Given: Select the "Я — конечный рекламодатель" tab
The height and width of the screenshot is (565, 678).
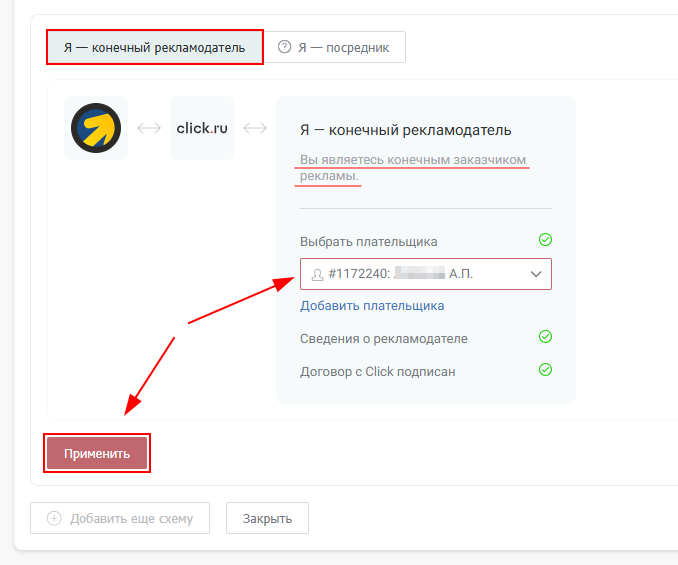Looking at the screenshot, I should 154,47.
